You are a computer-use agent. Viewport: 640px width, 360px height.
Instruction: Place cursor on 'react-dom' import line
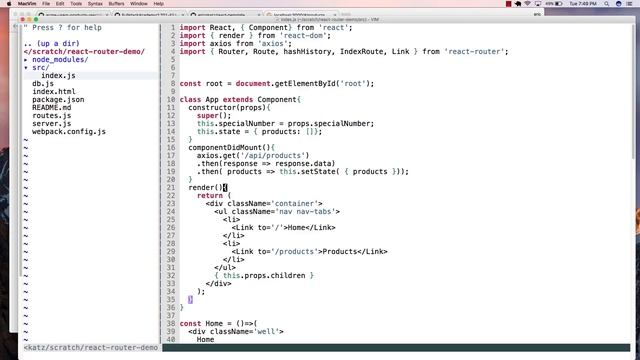tap(255, 36)
